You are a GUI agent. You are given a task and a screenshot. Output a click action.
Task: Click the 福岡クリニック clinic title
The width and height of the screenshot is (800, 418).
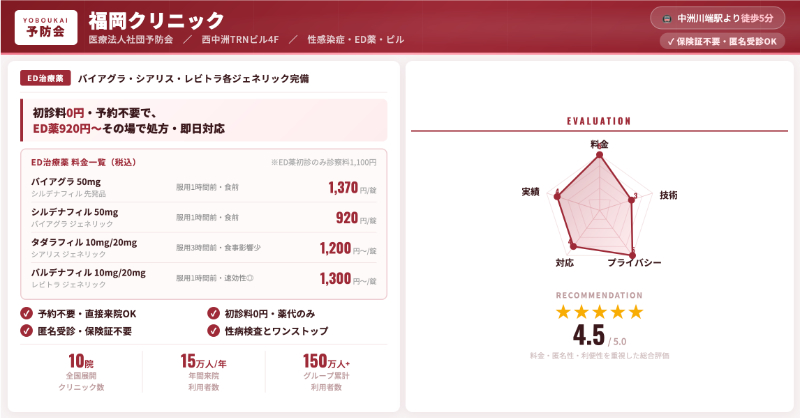click(156, 19)
